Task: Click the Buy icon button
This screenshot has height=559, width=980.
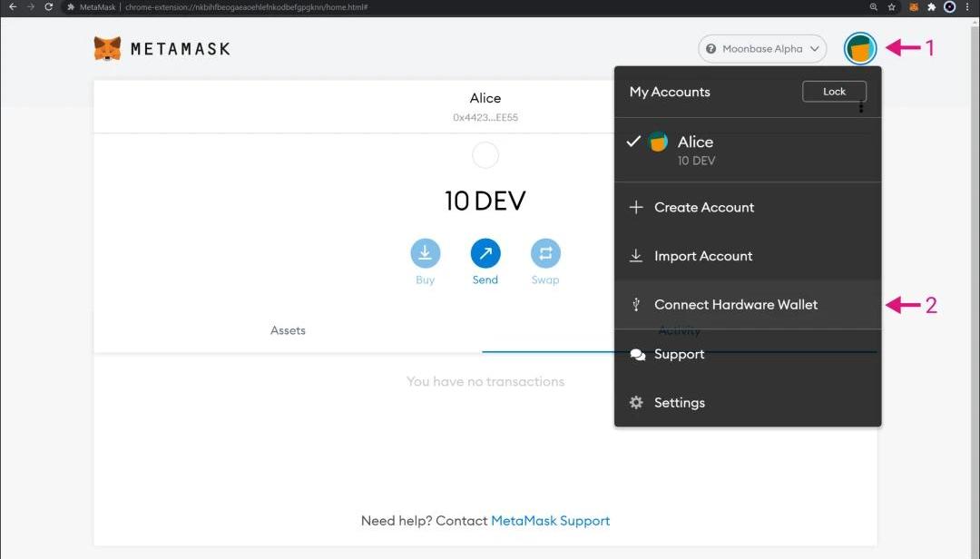Action: tap(425, 254)
